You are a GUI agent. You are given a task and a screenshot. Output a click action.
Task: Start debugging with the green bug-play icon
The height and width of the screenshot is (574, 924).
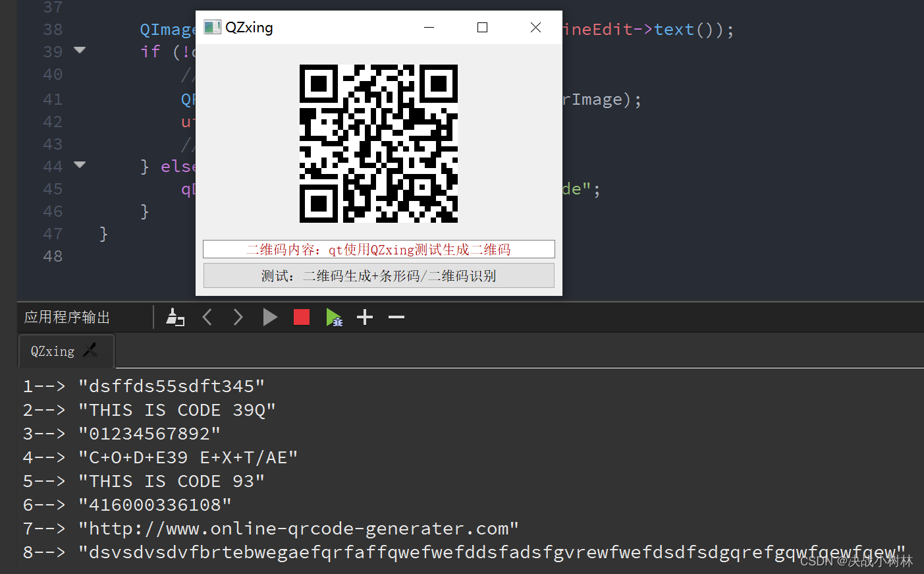335,317
